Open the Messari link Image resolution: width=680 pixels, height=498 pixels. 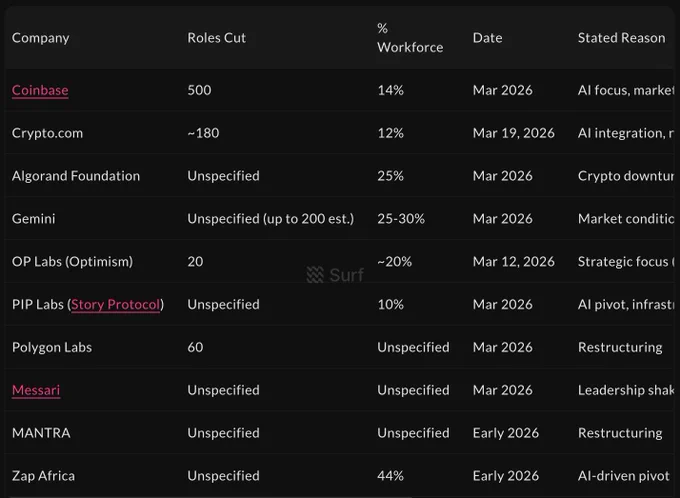coord(36,390)
